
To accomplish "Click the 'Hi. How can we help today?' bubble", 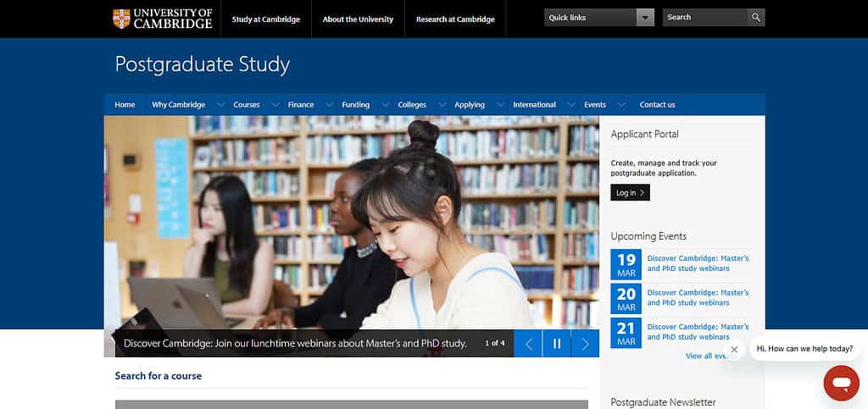I will click(805, 349).
